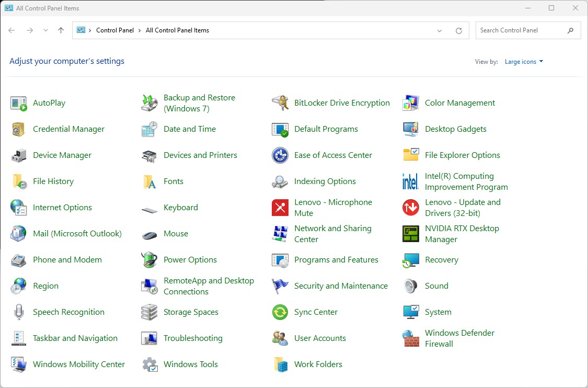
Task: Open the Ease of Access Center icon
Action: coord(280,155)
